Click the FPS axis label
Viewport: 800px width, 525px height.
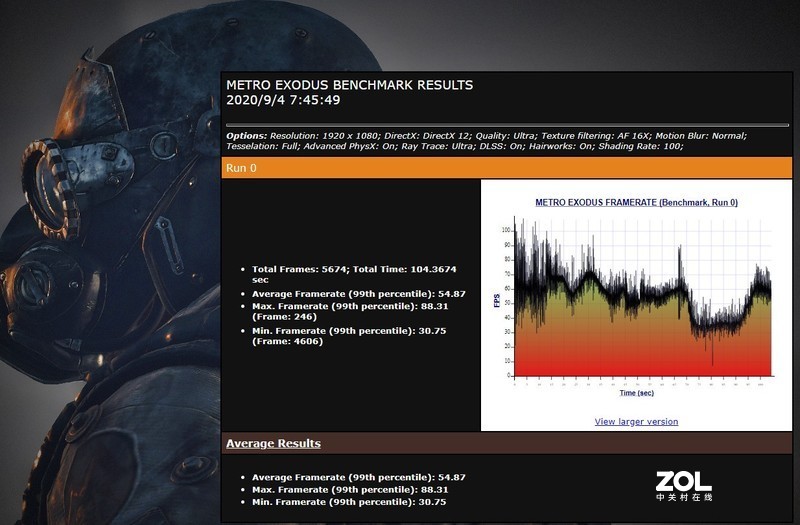(x=497, y=301)
